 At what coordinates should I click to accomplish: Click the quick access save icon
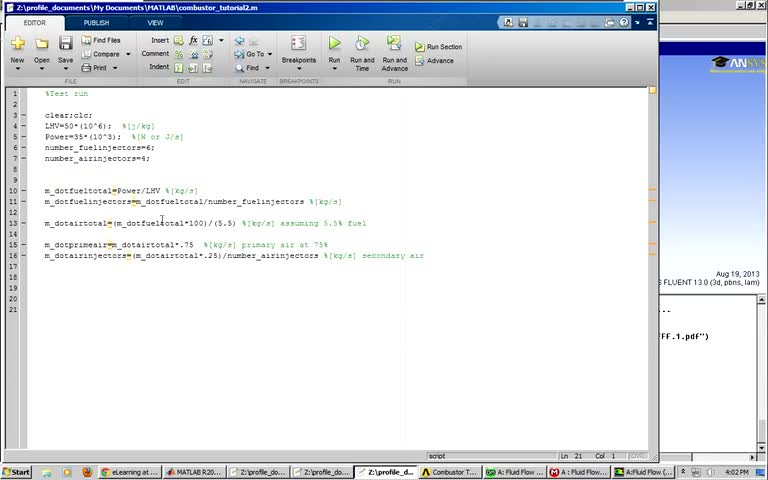tap(523, 23)
